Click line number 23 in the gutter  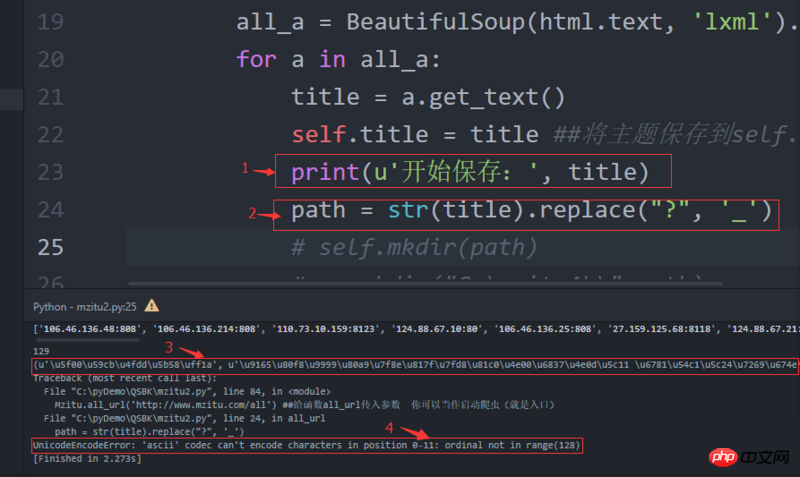(51, 172)
